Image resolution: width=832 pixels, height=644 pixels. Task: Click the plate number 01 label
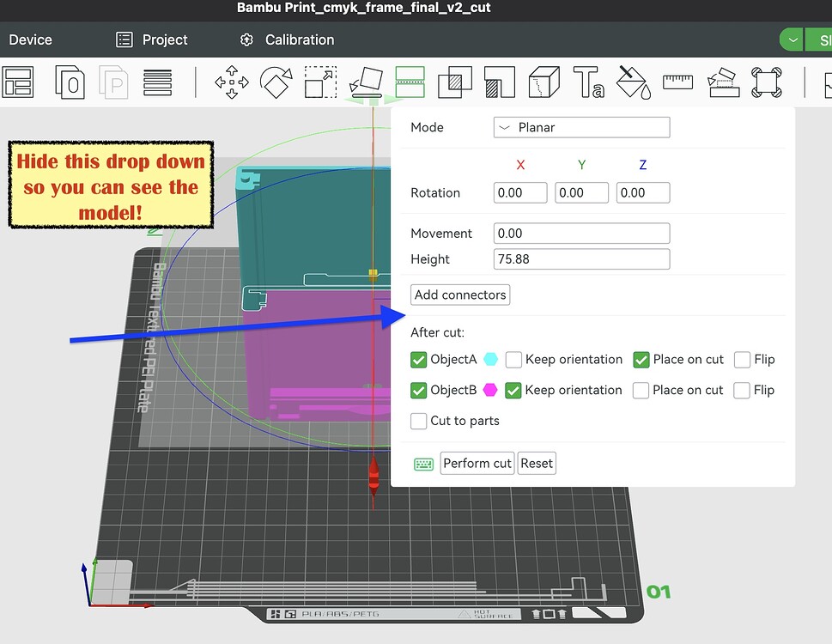[659, 592]
